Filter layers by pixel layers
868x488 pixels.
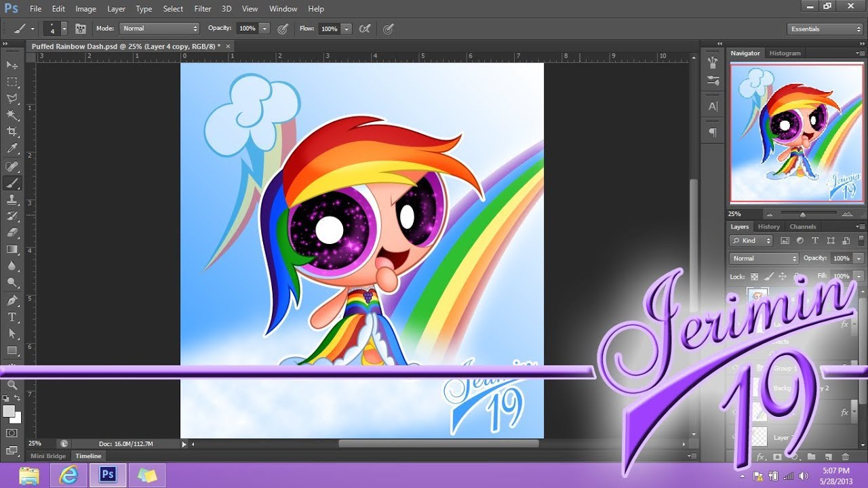785,241
